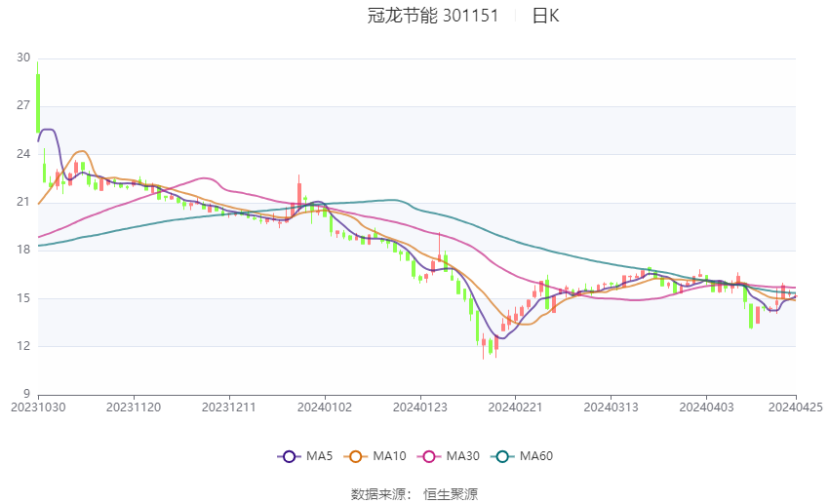Select the 20231211 x-axis date label

coord(229,407)
